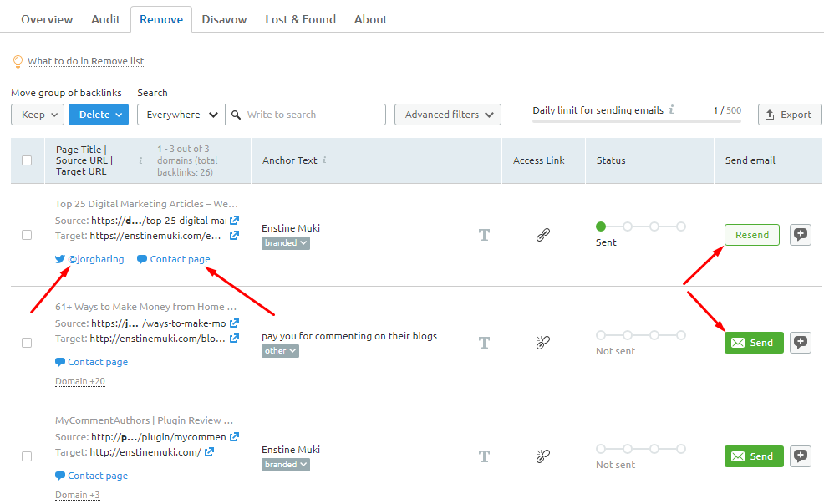This screenshot has height=504, width=824.
Task: Click the info icon next to Anchor Text
Action: [x=324, y=160]
